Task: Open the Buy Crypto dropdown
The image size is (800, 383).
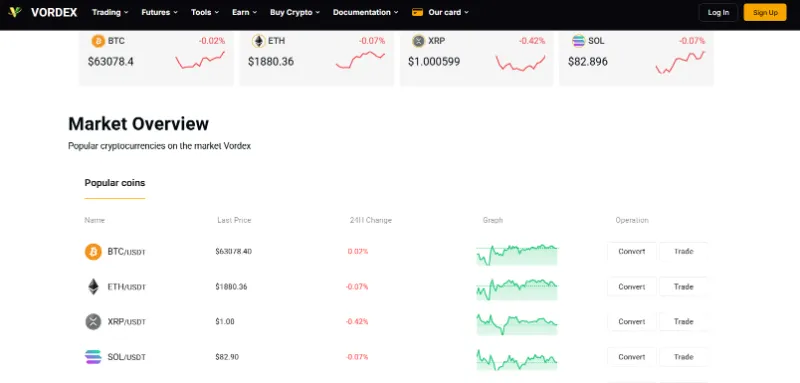Action: [x=295, y=12]
